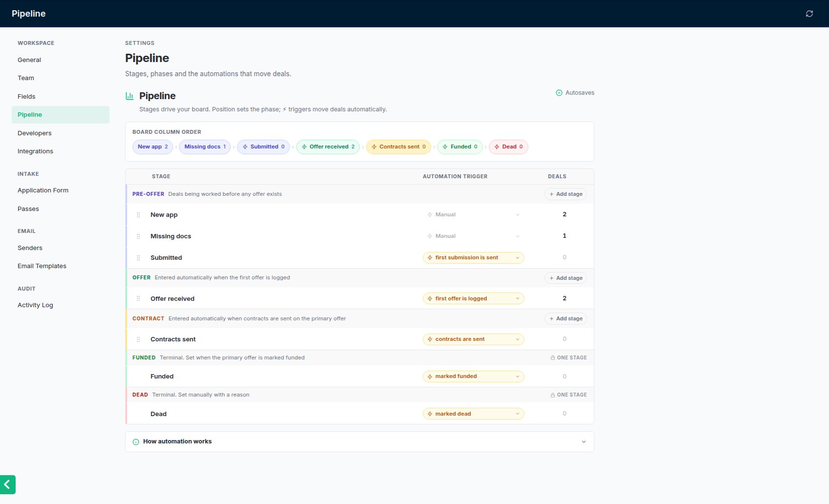Open the Manual trigger dropdown for Missing docs
829x504 pixels.
click(473, 236)
